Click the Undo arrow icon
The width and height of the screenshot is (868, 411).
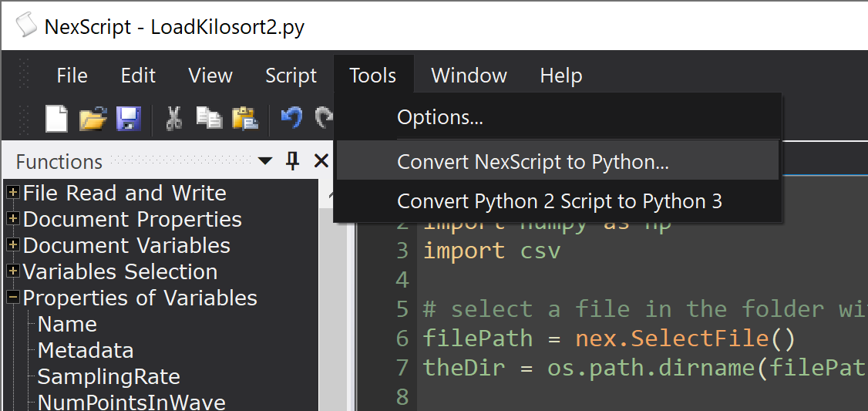pyautogui.click(x=291, y=119)
